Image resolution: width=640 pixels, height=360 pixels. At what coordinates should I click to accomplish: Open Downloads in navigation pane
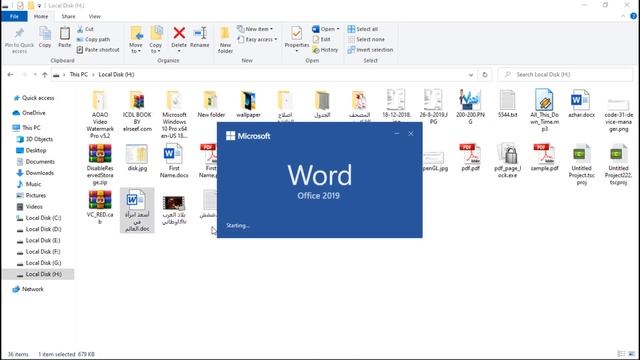(x=36, y=173)
